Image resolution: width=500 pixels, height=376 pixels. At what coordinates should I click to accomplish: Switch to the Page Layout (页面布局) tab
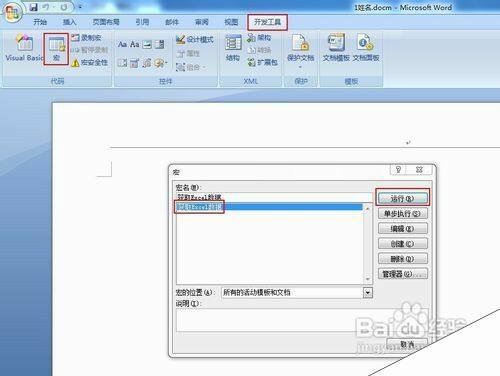(x=106, y=22)
